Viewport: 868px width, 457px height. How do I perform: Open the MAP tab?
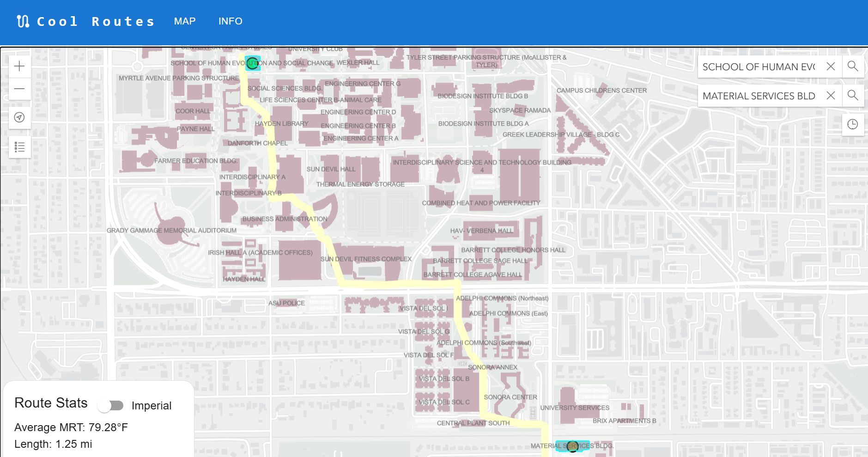(185, 21)
